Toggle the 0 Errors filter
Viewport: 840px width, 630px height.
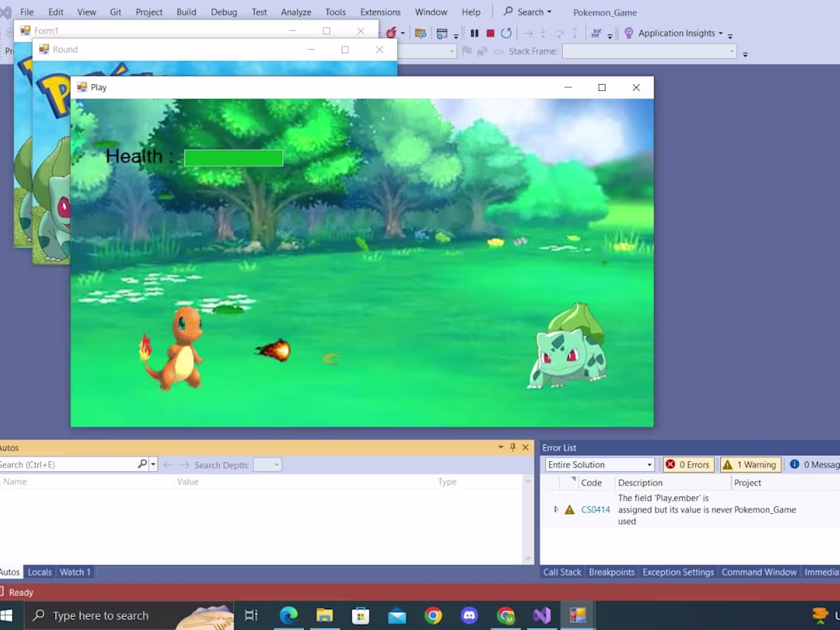tap(688, 464)
